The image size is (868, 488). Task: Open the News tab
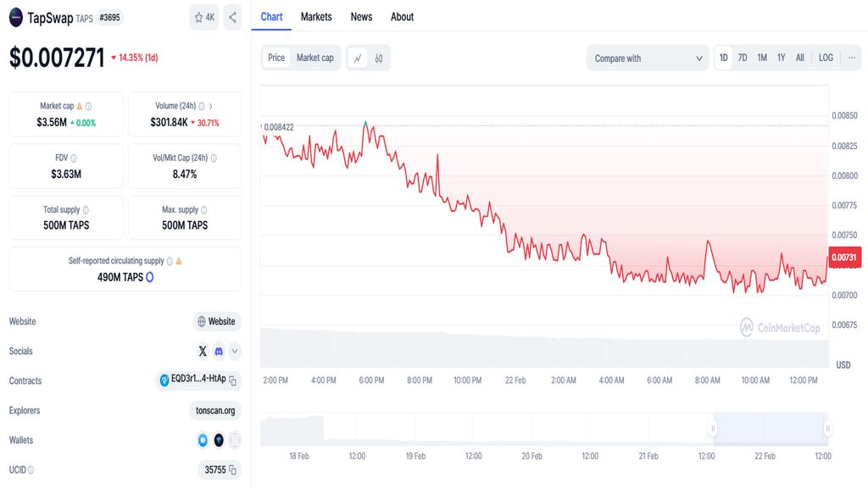pos(361,17)
